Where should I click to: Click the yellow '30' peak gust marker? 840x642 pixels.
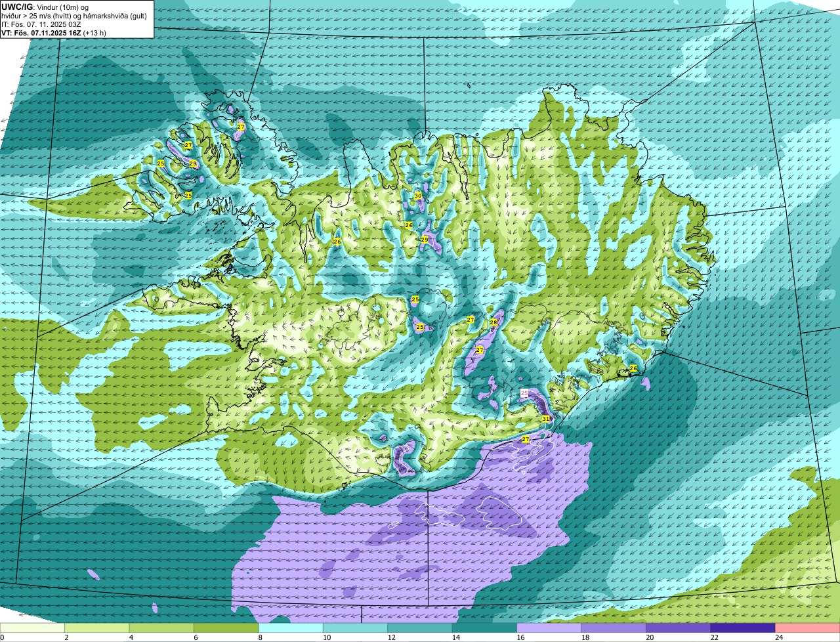(418, 196)
